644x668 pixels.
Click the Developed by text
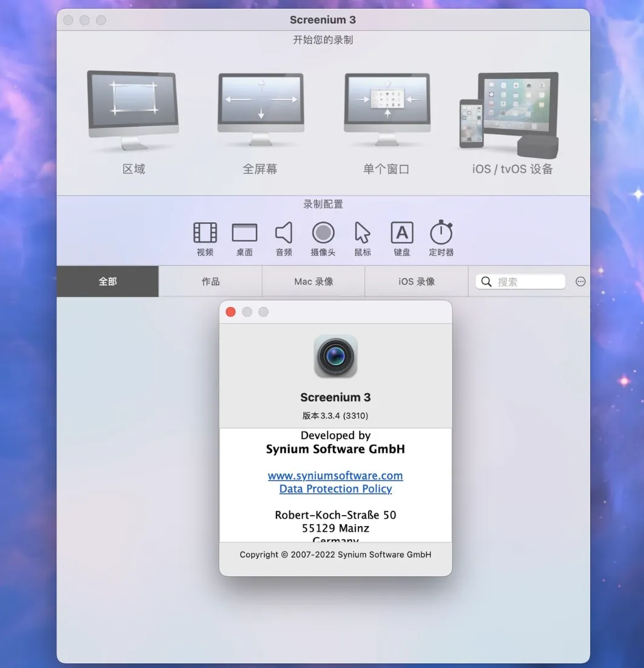point(335,436)
